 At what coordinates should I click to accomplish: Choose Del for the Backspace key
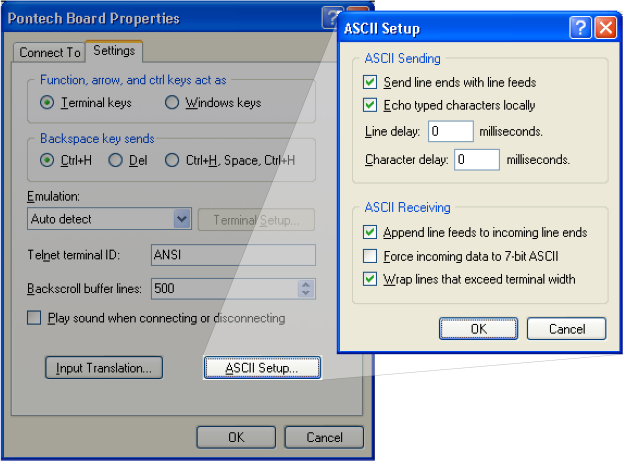point(115,160)
